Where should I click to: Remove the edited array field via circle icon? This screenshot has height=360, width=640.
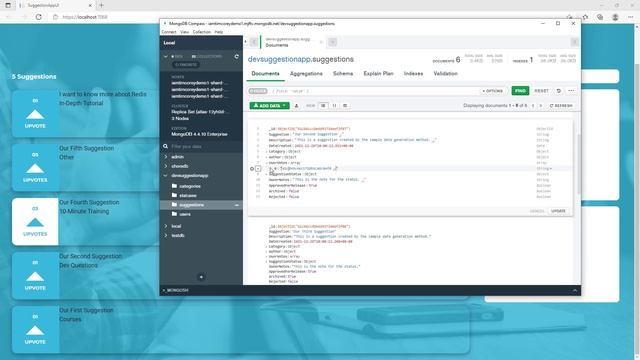coord(252,169)
